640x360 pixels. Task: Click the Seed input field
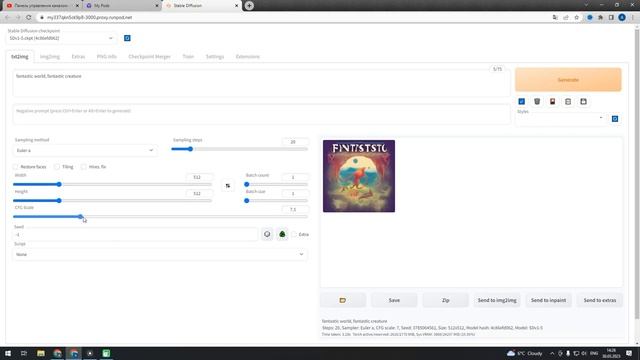[x=135, y=235]
